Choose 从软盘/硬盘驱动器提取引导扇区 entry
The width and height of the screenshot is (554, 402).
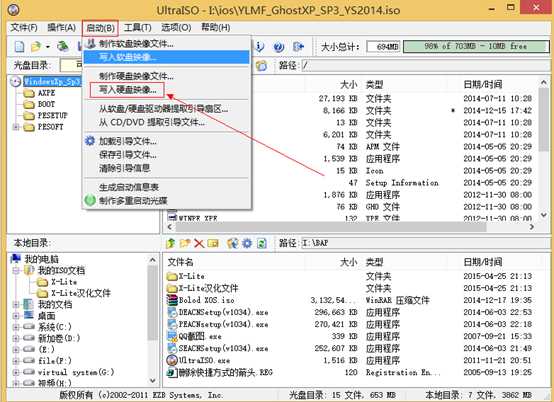point(167,109)
